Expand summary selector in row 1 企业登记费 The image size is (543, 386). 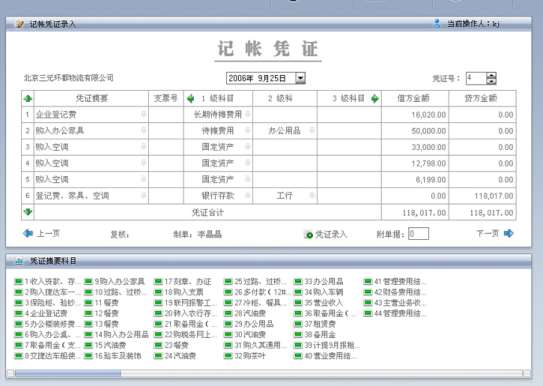pos(143,114)
